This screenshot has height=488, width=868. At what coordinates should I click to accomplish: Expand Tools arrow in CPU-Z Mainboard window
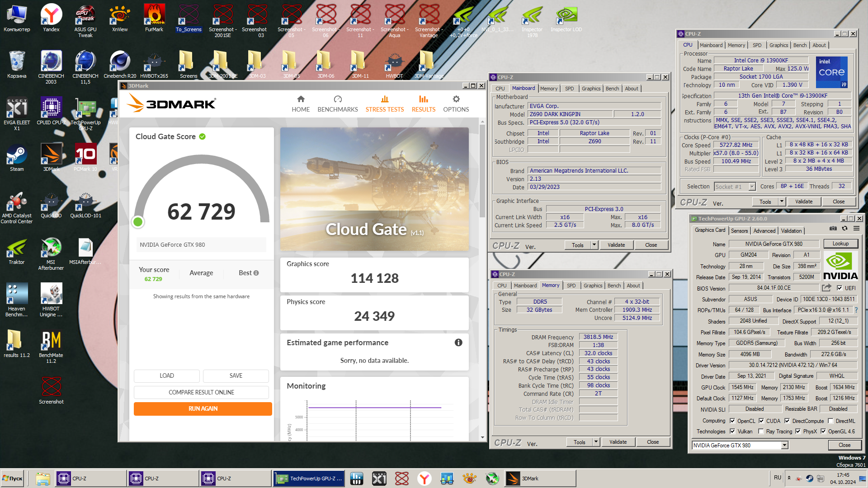594,245
